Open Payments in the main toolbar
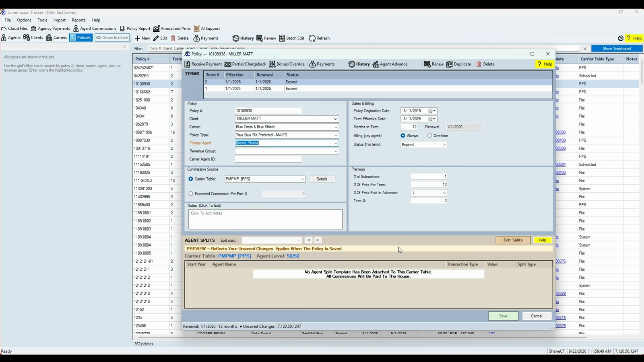The width and height of the screenshot is (644, 362). click(x=206, y=38)
